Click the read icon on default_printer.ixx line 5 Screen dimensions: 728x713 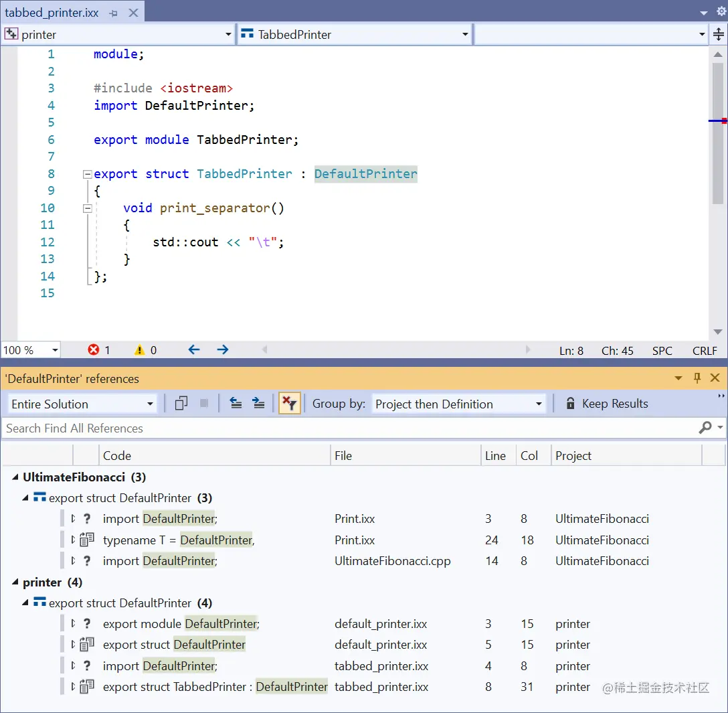point(87,644)
